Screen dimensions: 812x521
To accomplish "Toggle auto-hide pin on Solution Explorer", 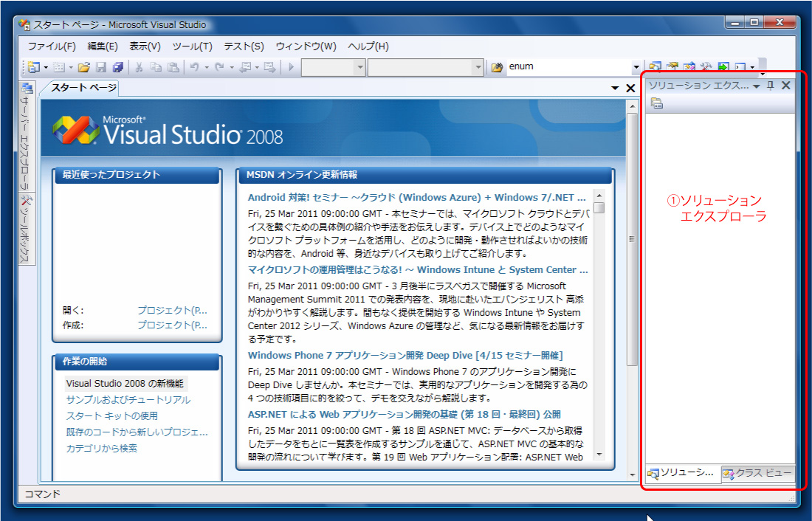I will pyautogui.click(x=770, y=86).
